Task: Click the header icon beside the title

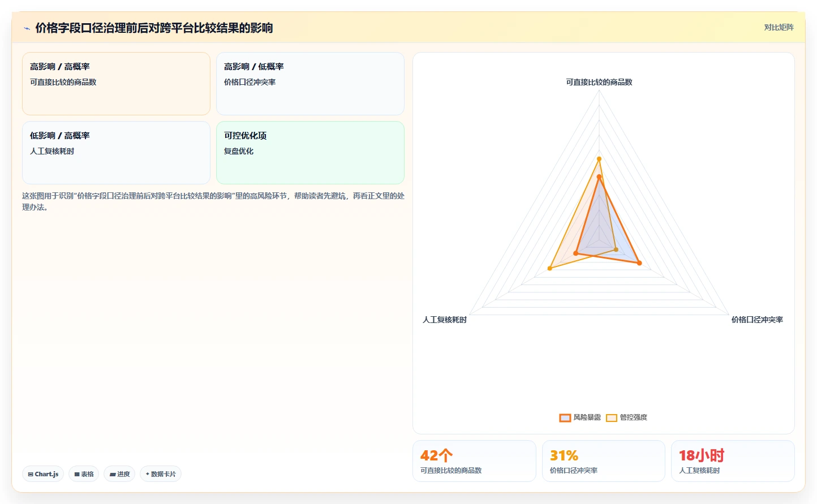Action: [27, 28]
